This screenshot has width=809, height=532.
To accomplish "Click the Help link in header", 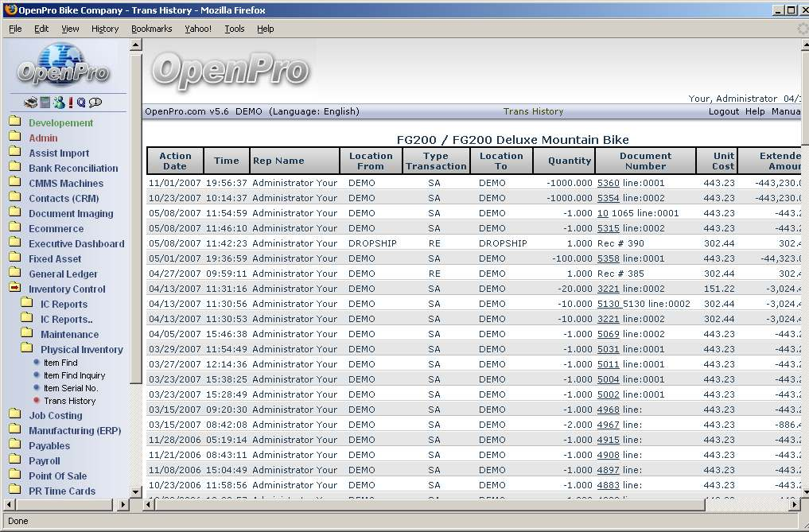I will [x=755, y=111].
